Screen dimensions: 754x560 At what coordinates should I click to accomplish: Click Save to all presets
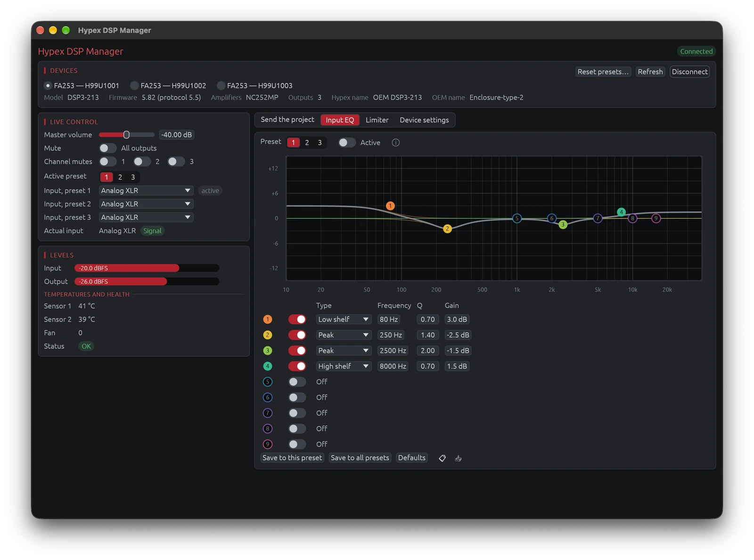pos(360,458)
